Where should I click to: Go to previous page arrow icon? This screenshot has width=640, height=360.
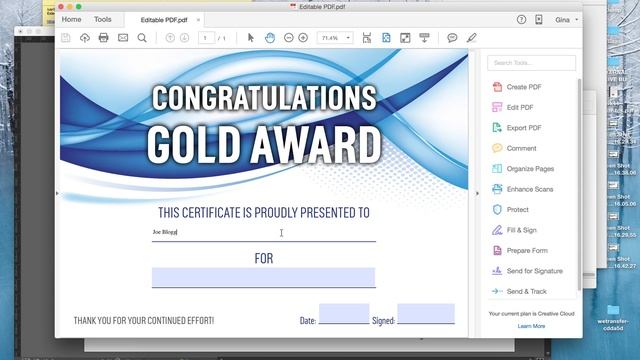pos(170,38)
